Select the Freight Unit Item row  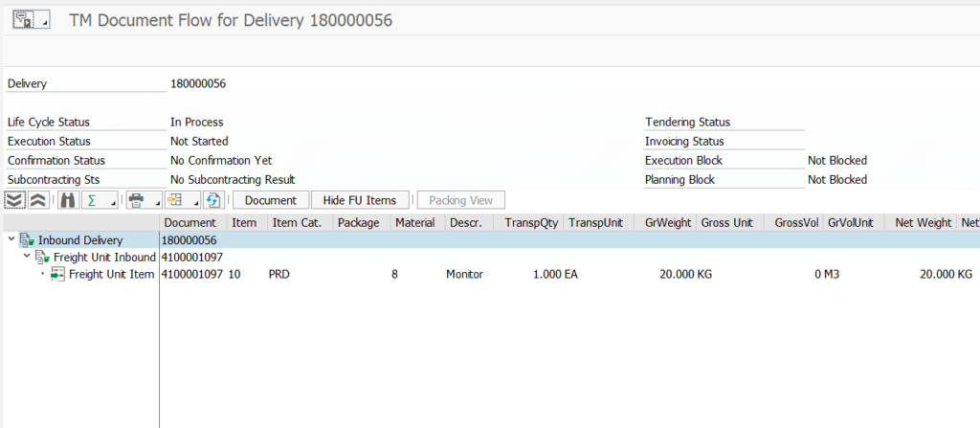click(111, 275)
